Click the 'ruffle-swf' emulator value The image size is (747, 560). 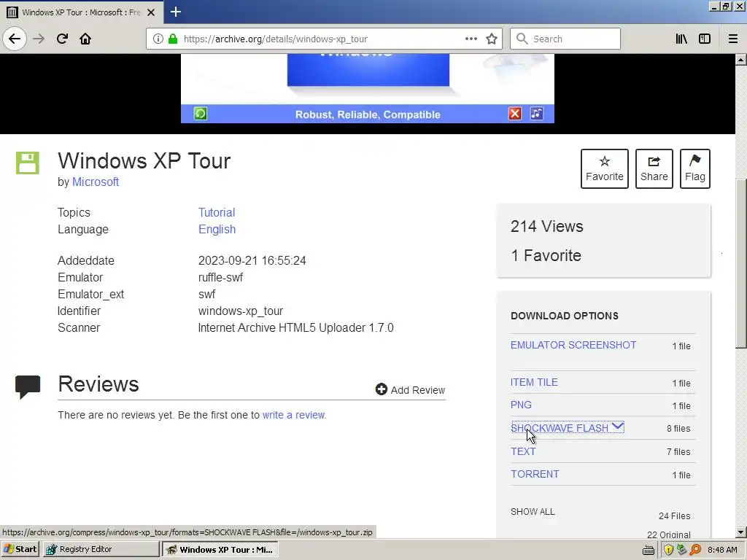(220, 278)
